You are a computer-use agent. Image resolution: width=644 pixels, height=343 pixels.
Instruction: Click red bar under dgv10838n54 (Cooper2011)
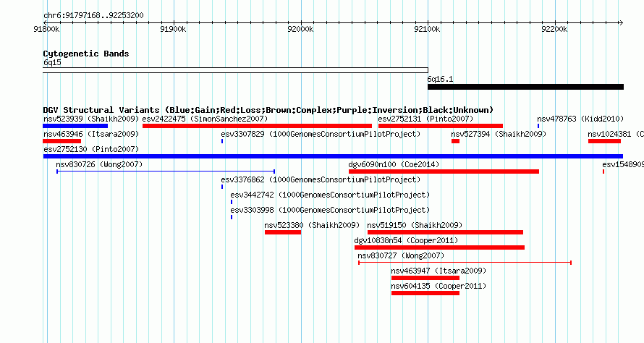point(439,247)
